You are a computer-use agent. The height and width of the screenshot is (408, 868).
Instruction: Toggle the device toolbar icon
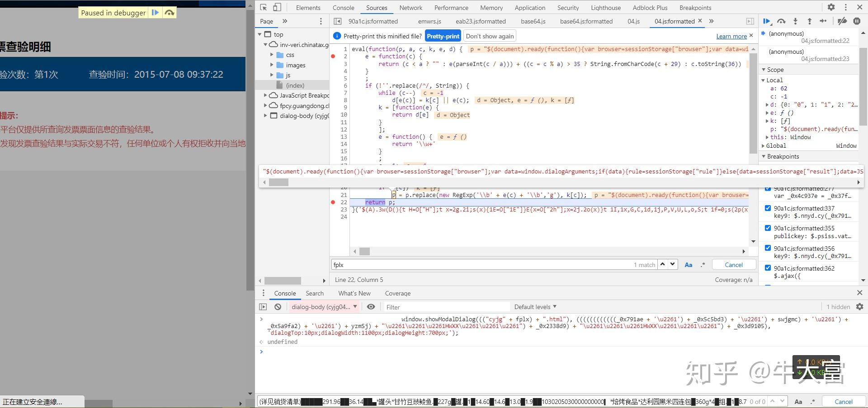[x=277, y=7]
